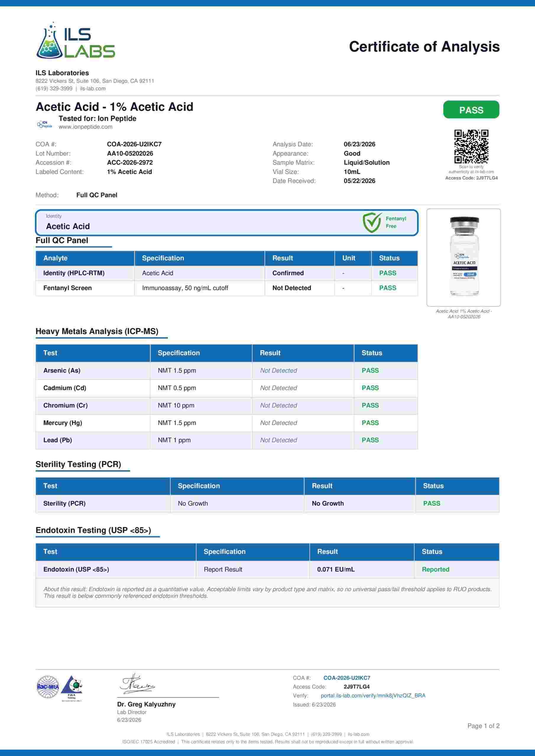This screenshot has height=756, width=535.
Task: Click the COA-2026-U2IKC7 link in footer
Action: point(347,678)
